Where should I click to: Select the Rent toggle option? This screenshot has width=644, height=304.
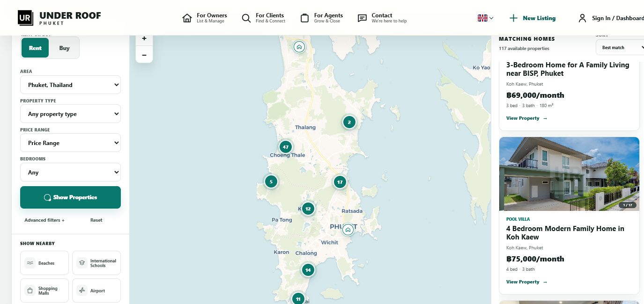[35, 48]
